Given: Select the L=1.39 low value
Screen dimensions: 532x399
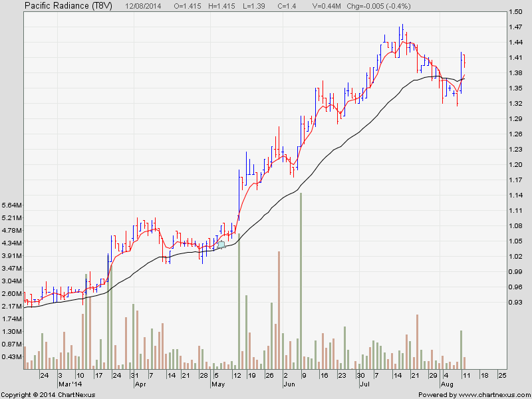Looking at the screenshot, I should click(253, 6).
